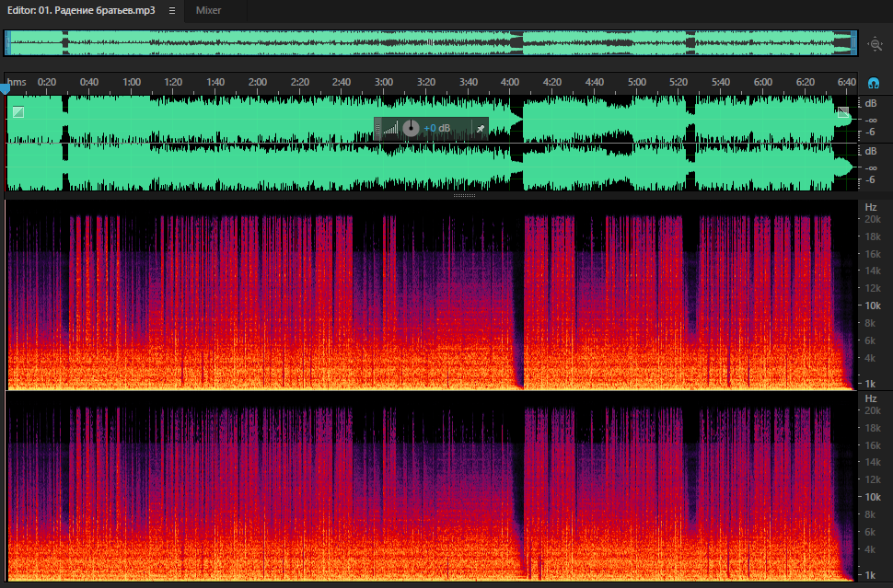Click the overview waveform navigator bar
This screenshot has height=588, width=893.
(431, 42)
